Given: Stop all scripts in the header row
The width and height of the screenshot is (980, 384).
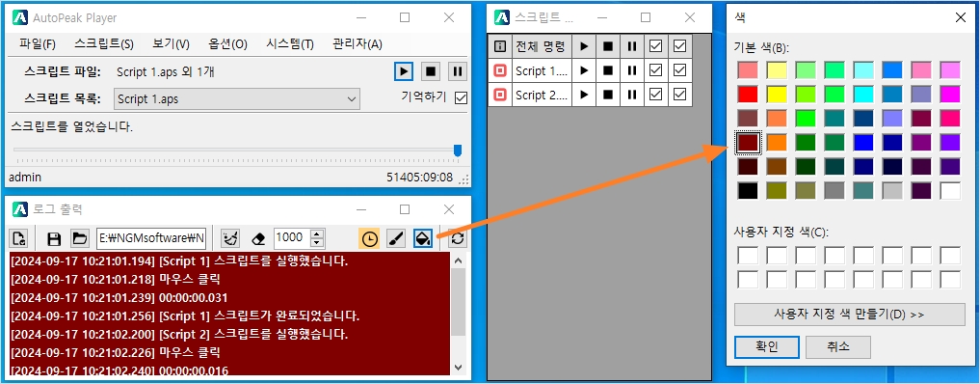Looking at the screenshot, I should tap(607, 45).
